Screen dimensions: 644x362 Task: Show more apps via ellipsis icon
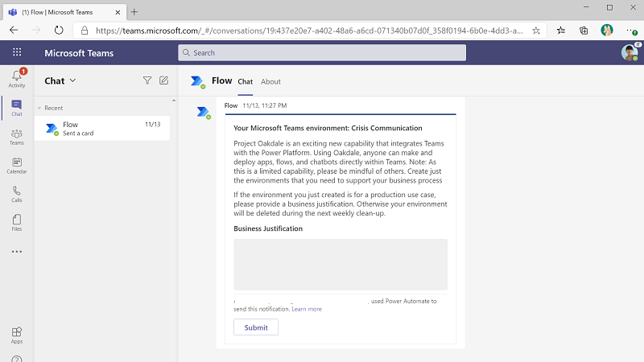[x=17, y=252]
